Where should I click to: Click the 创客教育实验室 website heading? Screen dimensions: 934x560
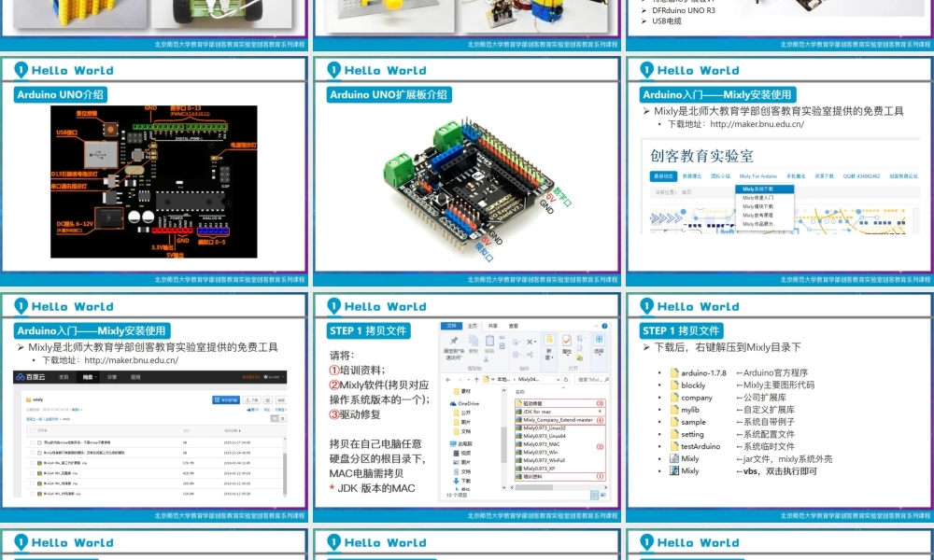point(701,157)
